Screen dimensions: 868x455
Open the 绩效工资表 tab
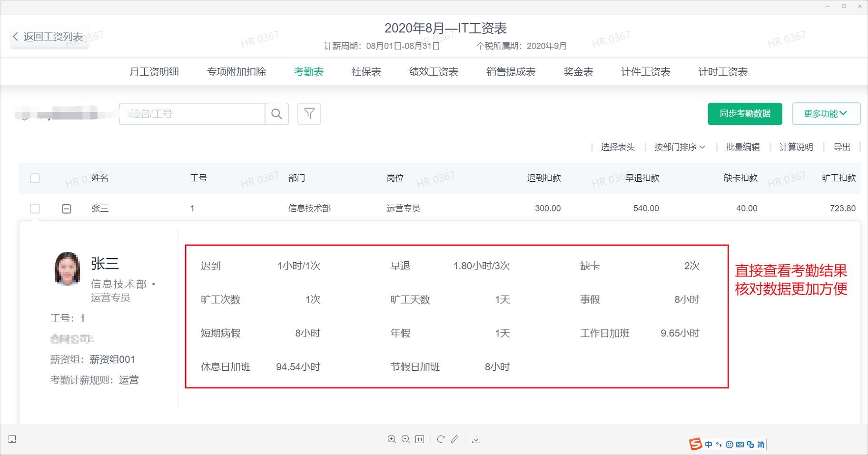(x=434, y=72)
